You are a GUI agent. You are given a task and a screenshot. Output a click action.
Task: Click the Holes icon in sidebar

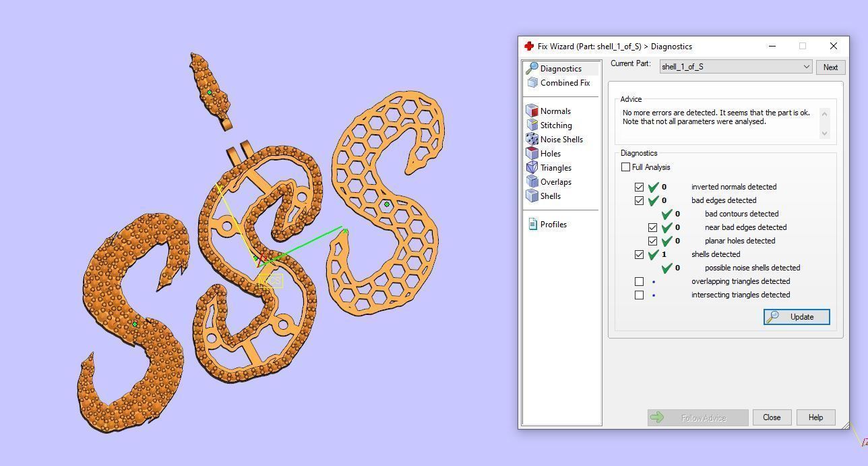[532, 153]
